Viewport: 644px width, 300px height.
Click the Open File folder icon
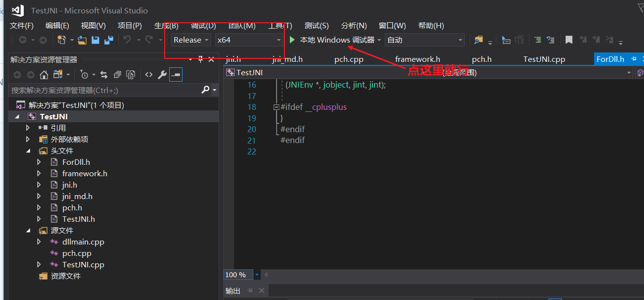point(82,40)
